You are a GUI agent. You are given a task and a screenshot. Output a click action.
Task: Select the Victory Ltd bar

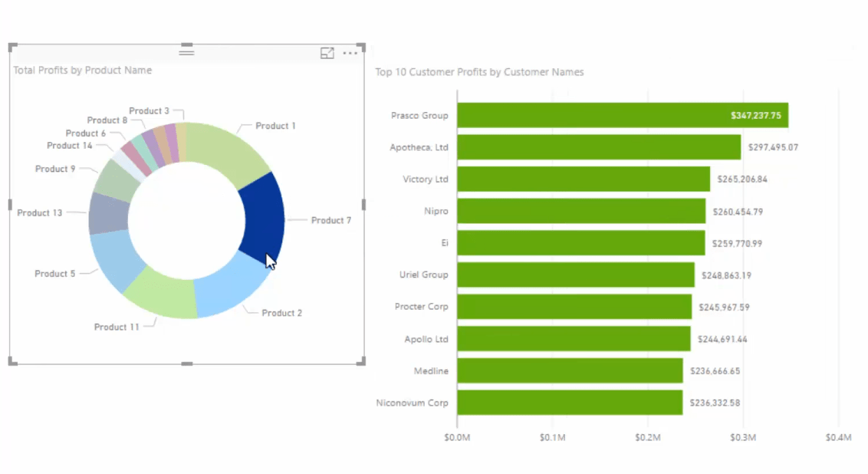[x=584, y=179]
